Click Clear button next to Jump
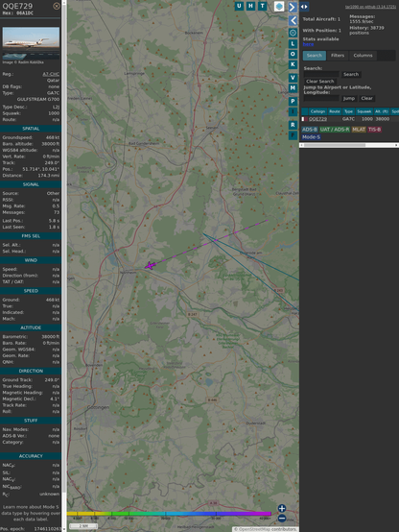Viewport: 399px width, 532px height. click(366, 98)
